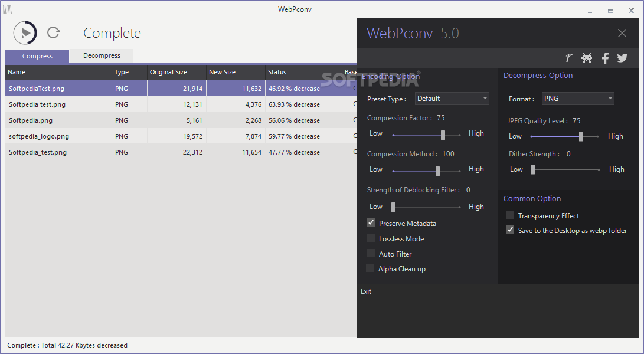Image resolution: width=644 pixels, height=354 pixels.
Task: Select the Softpedia test.png file
Action: coord(37,104)
